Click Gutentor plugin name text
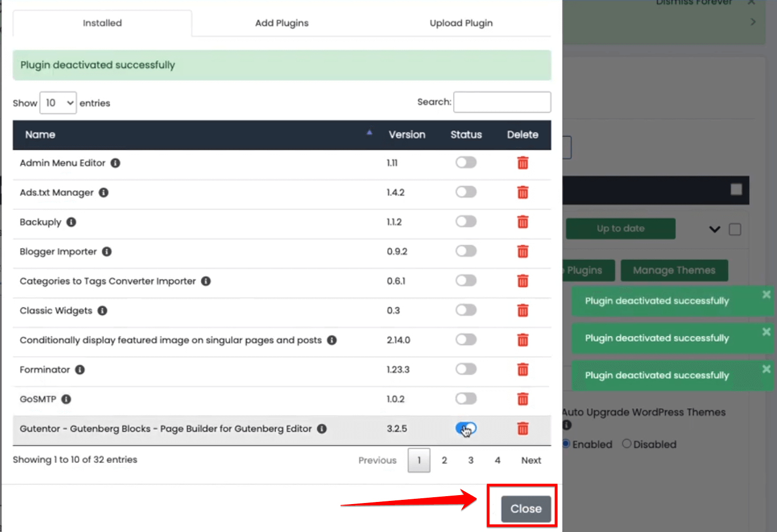The image size is (777, 532). point(166,429)
